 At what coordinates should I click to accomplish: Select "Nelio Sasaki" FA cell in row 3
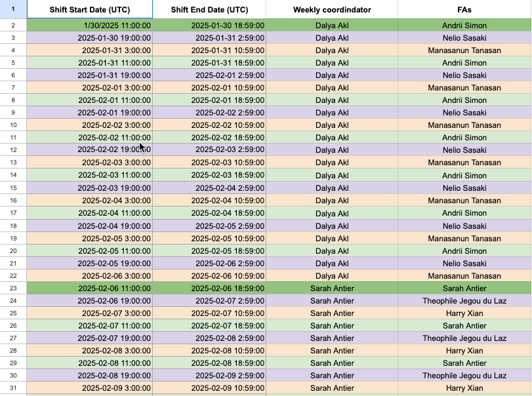463,37
